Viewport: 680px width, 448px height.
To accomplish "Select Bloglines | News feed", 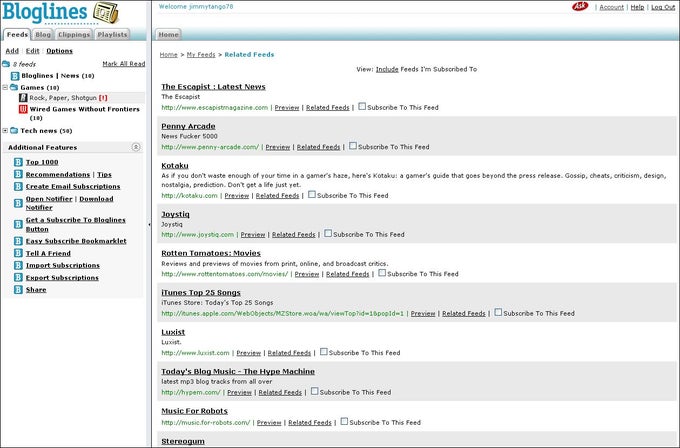I will tap(58, 75).
